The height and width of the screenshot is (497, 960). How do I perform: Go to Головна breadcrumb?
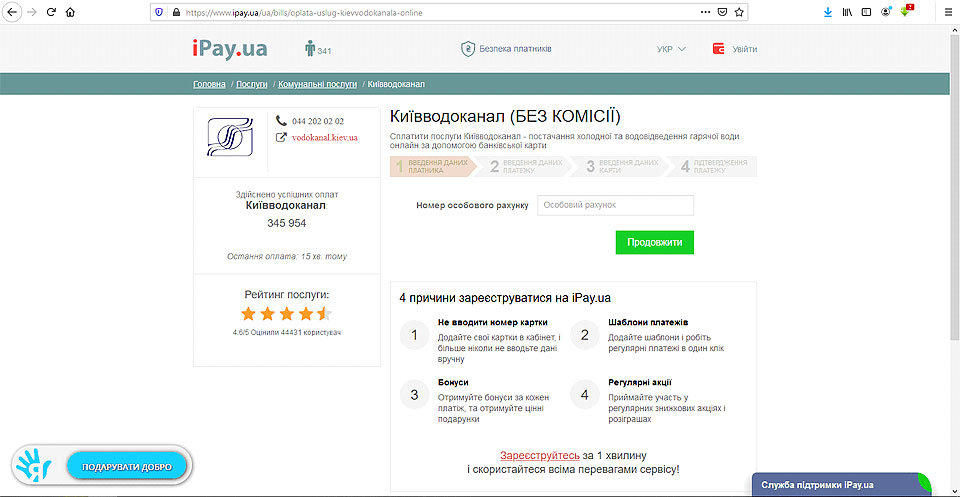[209, 84]
